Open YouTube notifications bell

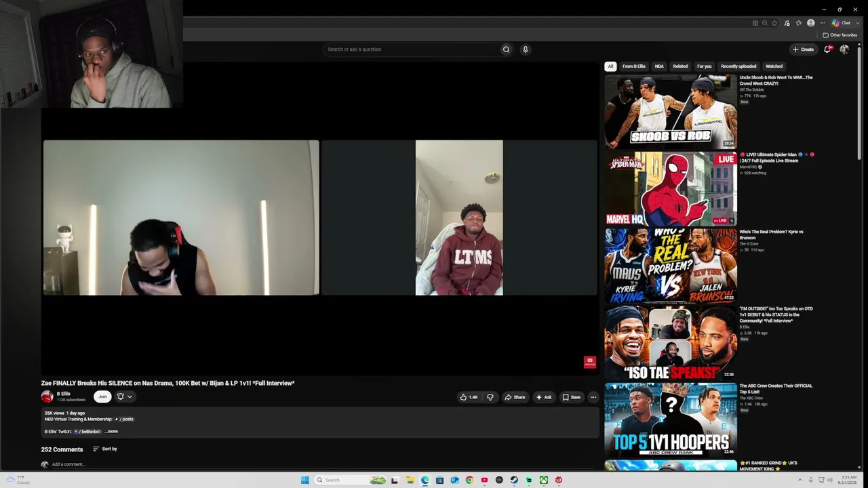coord(828,49)
